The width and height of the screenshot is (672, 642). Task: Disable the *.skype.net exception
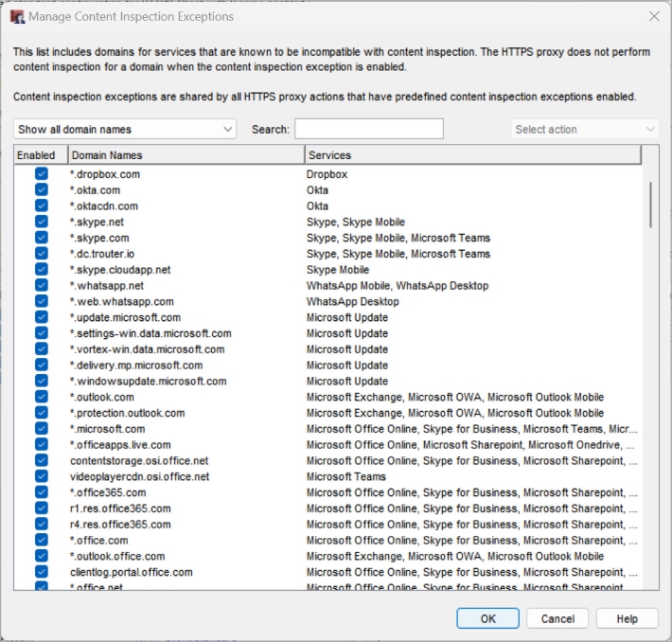pos(42,222)
